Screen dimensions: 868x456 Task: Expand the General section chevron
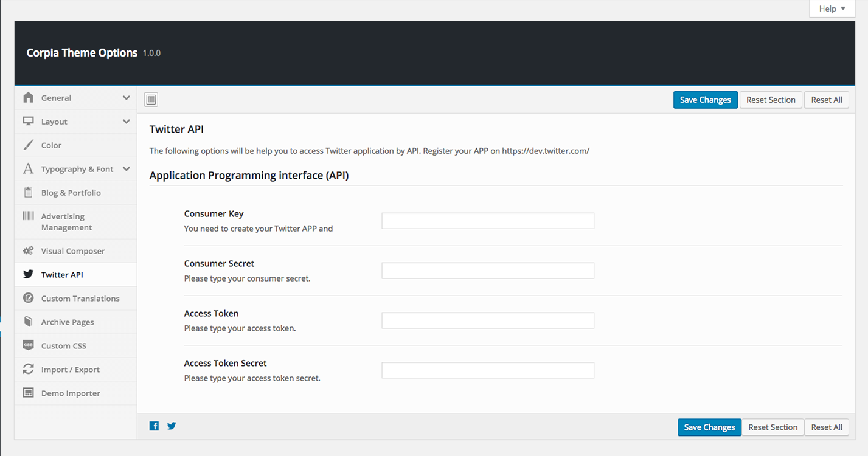pyautogui.click(x=126, y=98)
